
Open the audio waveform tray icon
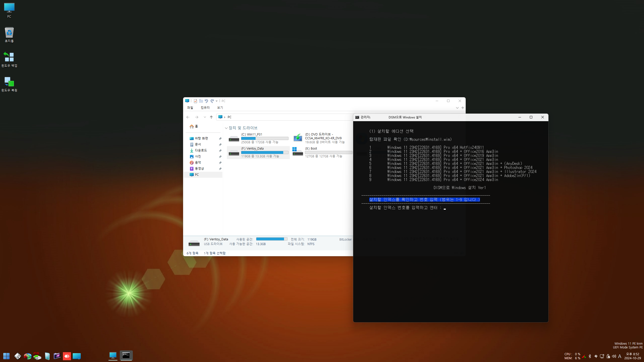click(x=596, y=356)
